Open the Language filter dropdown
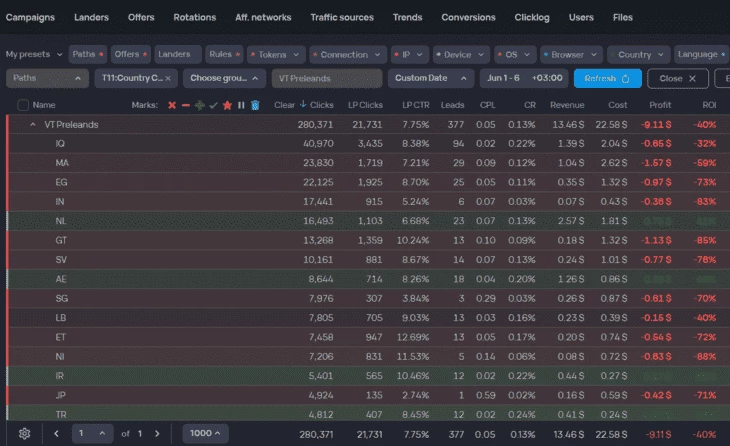The image size is (730, 446). pyautogui.click(x=701, y=54)
